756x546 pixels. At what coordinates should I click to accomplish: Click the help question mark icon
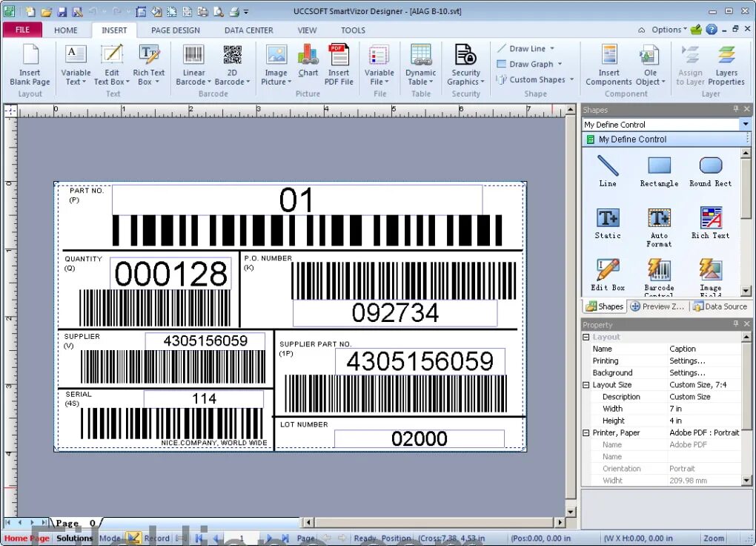(x=712, y=30)
